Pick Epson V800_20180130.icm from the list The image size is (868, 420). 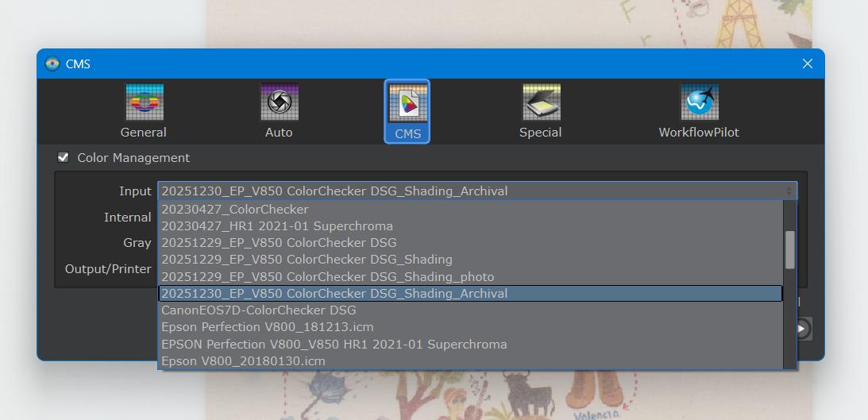[243, 361]
